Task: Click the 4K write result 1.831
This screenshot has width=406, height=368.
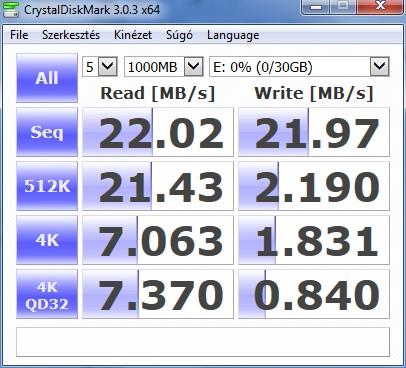Action: click(x=314, y=240)
